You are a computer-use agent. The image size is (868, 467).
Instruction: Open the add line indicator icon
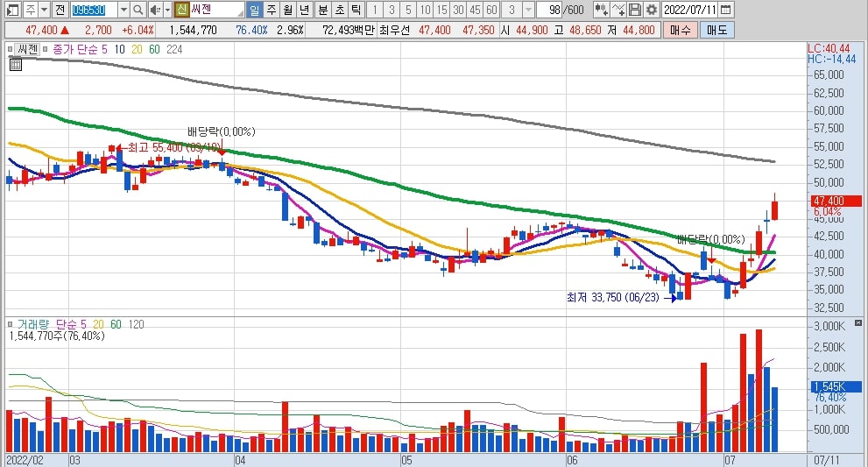pyautogui.click(x=619, y=10)
